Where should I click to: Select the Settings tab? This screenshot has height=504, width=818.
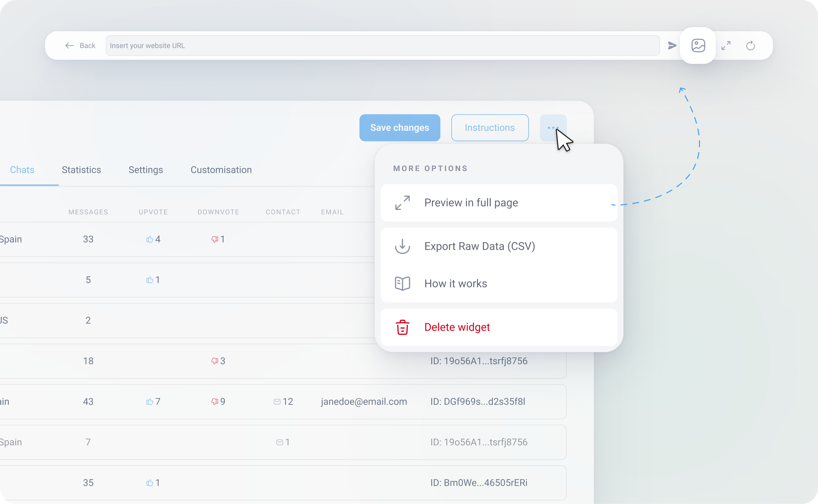pyautogui.click(x=146, y=169)
